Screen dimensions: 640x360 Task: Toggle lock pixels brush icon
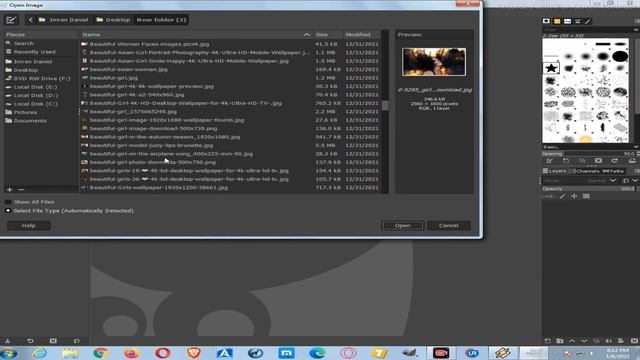(562, 196)
